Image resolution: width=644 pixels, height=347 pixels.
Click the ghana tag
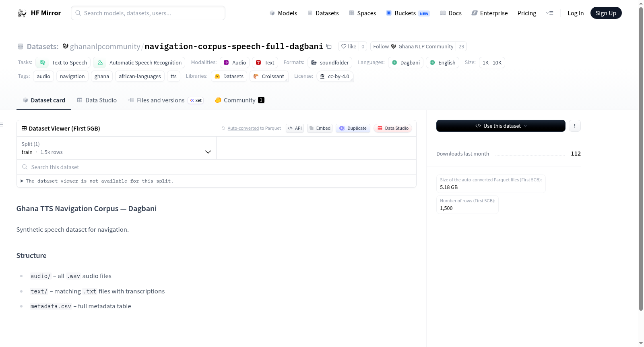coord(102,76)
